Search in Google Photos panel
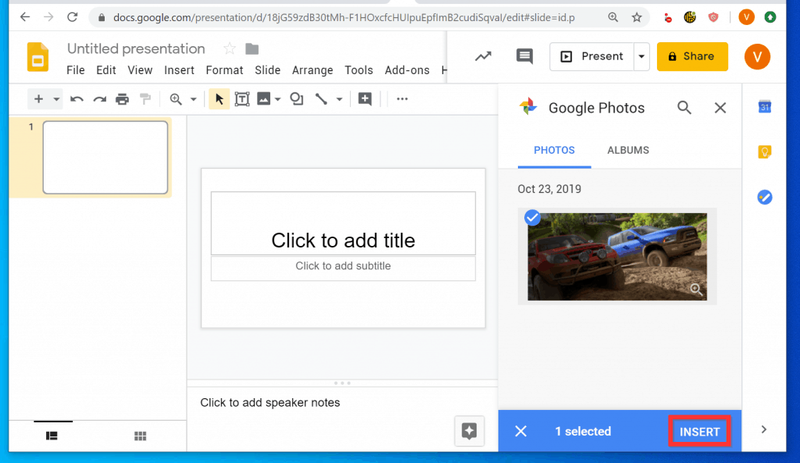 (x=684, y=108)
